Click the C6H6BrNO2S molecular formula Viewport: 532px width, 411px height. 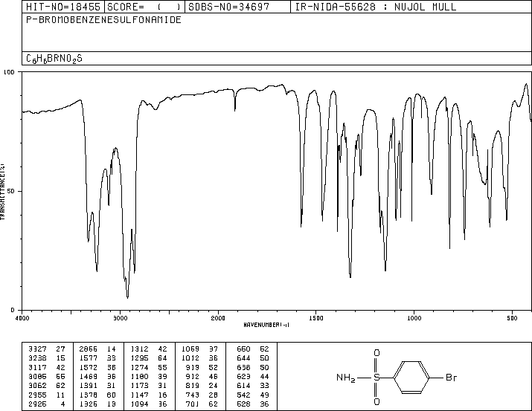54,59
